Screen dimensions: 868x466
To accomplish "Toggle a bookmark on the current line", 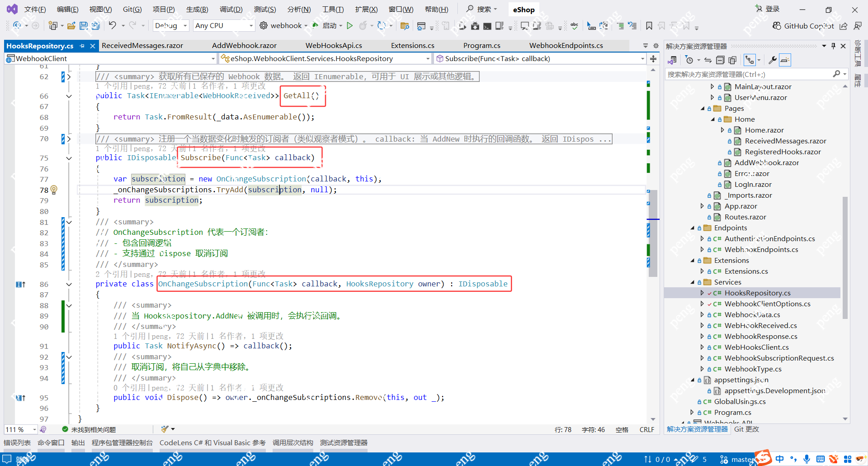I will (649, 26).
